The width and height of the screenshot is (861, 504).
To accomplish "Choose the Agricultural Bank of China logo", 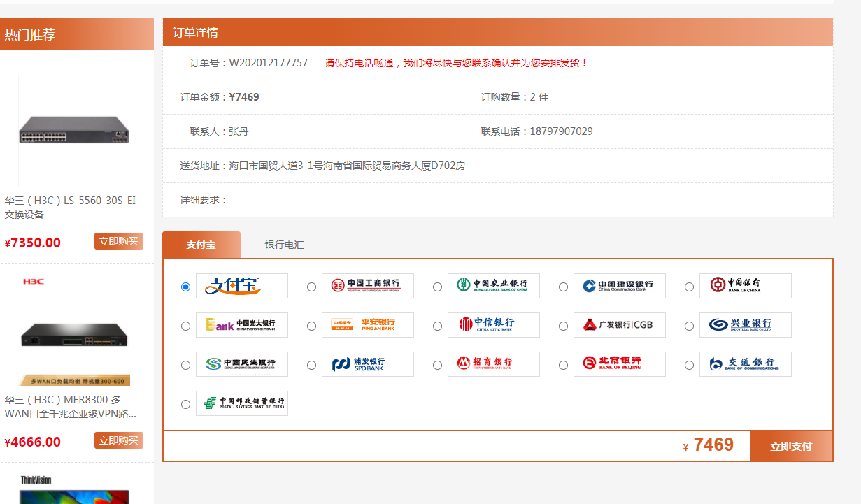I will click(x=494, y=286).
